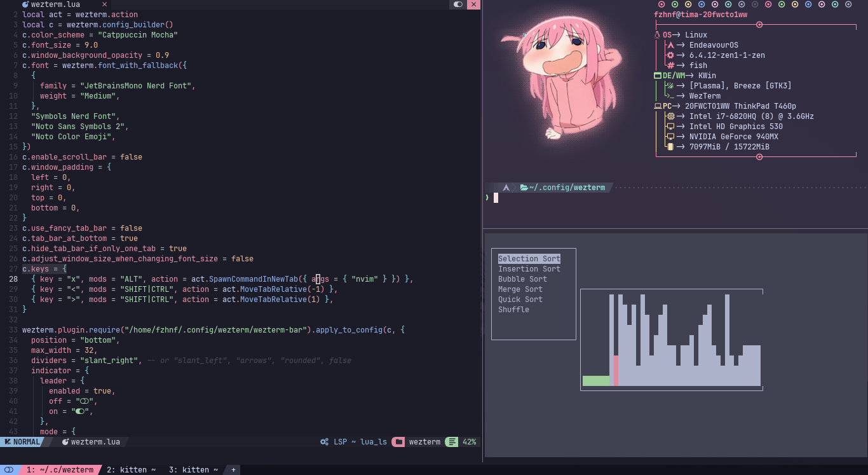Click the kernel gear icon beside 6.4.12-zen1-1-zen
Screen dimensions: 868x475
pos(670,55)
